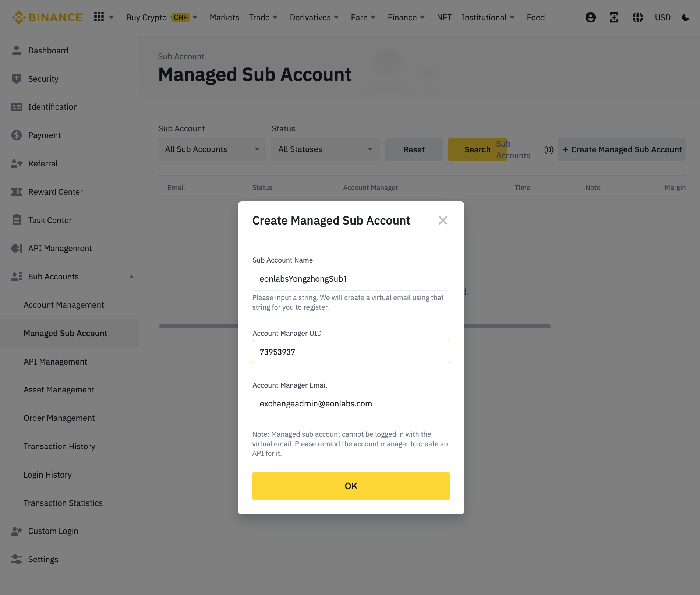
Task: Expand the All Sub Accounts dropdown
Action: (x=212, y=149)
